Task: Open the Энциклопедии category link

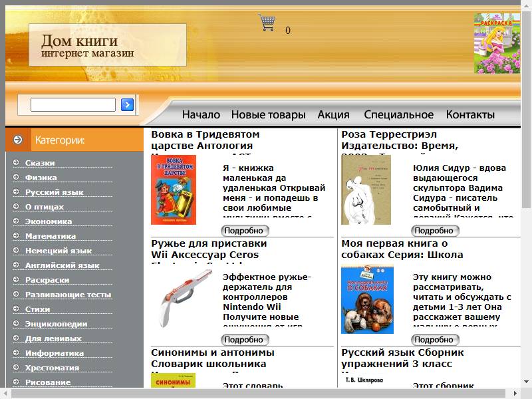Action: [57, 323]
